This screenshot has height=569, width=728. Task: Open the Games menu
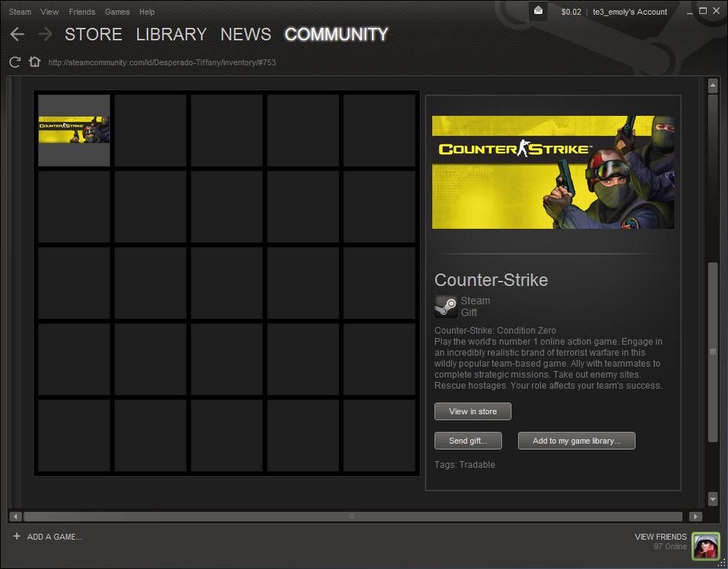[x=117, y=12]
